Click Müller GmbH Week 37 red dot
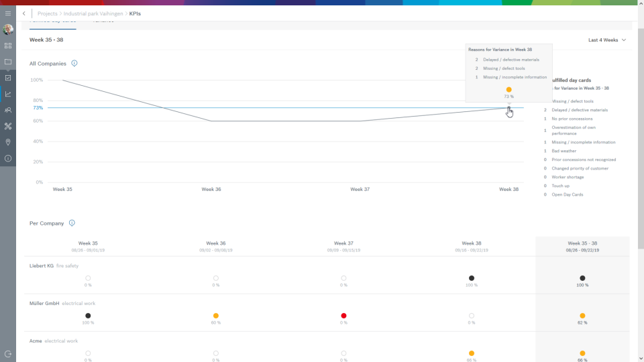Image resolution: width=644 pixels, height=362 pixels. (343, 316)
